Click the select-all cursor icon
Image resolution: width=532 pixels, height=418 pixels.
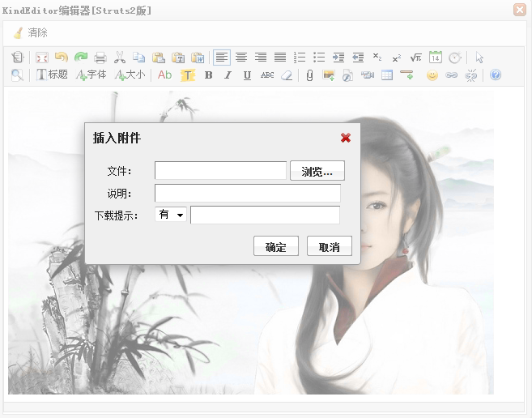click(479, 57)
